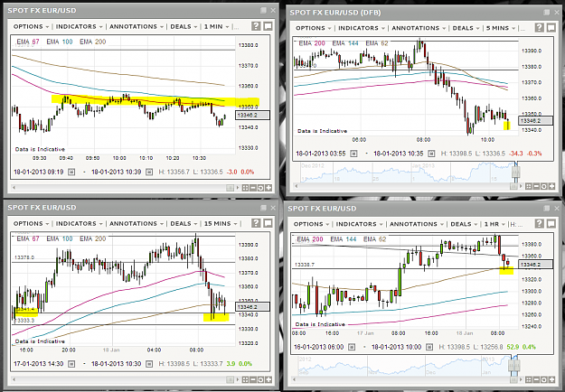Open INDICATORS dropdown on 1 MIN chart

(80, 26)
